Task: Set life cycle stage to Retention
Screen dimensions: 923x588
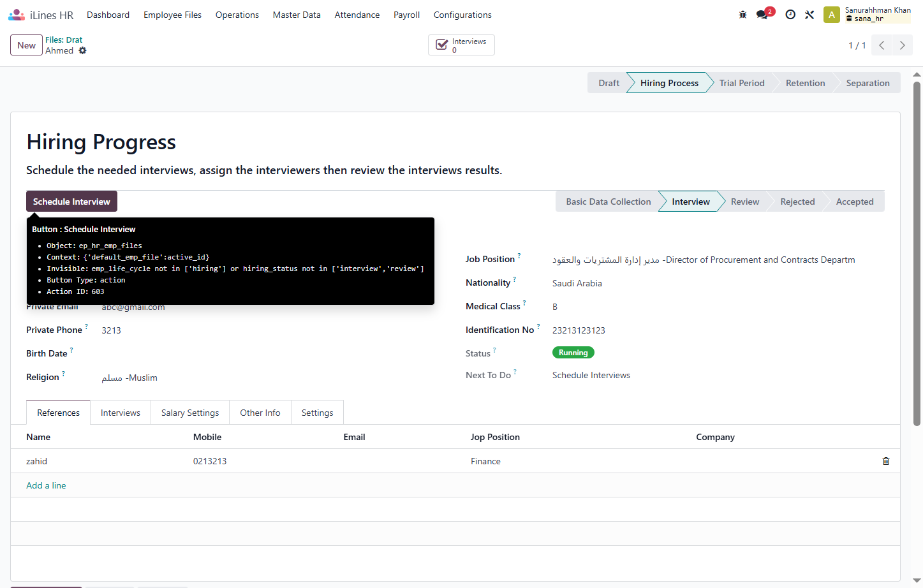Action: coord(805,83)
